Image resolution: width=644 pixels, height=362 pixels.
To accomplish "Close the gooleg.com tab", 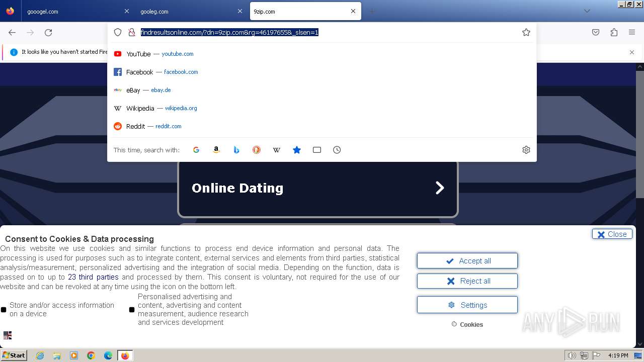I will (240, 11).
